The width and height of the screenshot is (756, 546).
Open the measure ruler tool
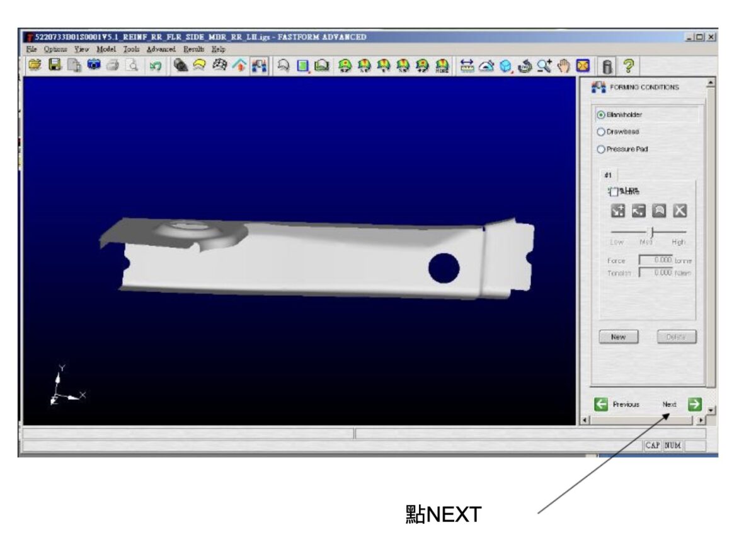tap(467, 66)
